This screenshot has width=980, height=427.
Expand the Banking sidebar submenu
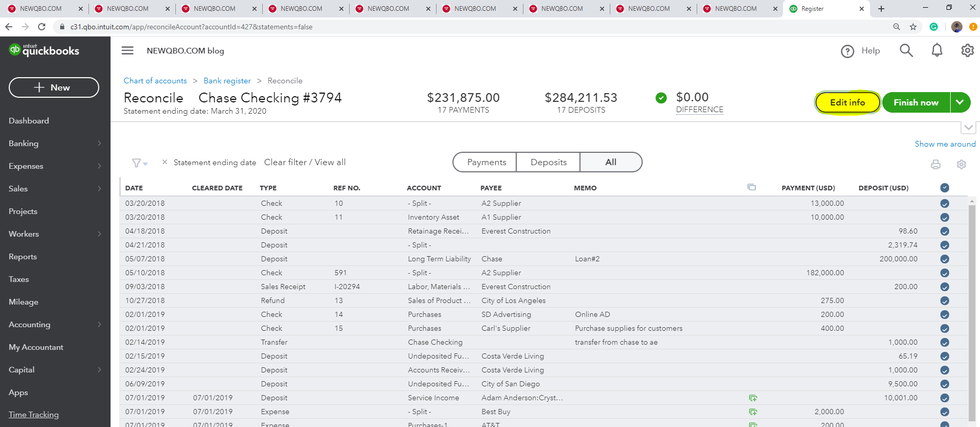pos(99,144)
